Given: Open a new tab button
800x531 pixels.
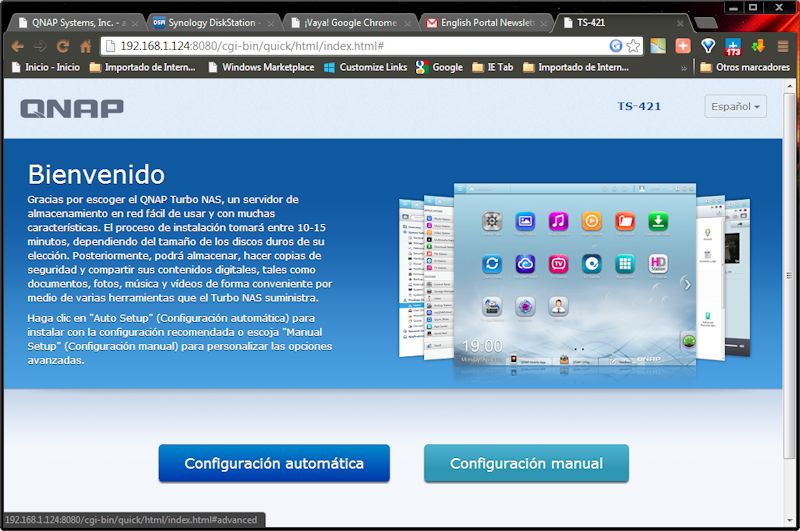Looking at the screenshot, I should (x=706, y=23).
